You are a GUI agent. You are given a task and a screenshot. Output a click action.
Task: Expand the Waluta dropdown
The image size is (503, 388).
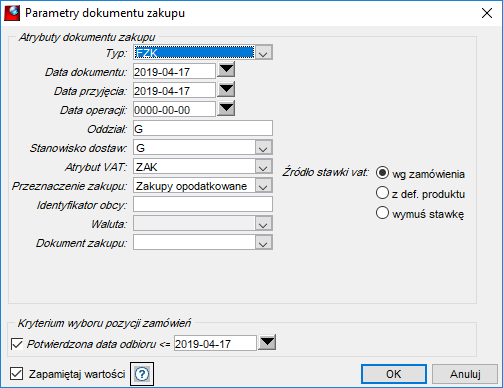pos(263,224)
